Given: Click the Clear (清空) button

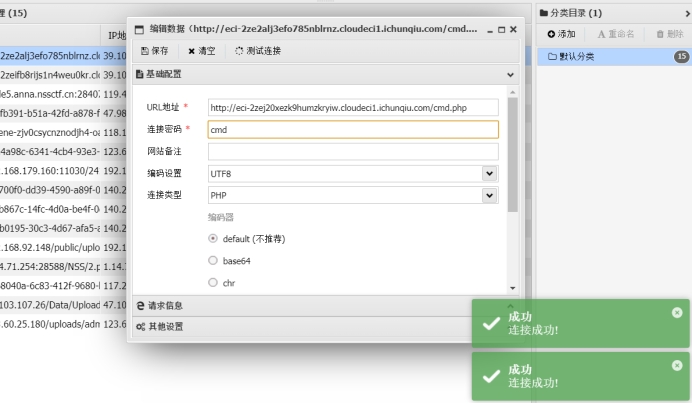Looking at the screenshot, I should (202, 51).
